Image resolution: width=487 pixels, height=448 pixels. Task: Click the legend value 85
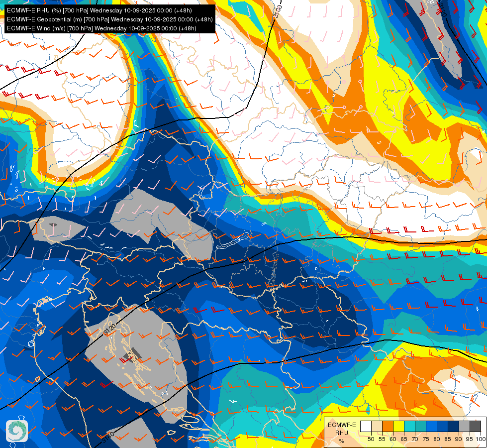pos(448,439)
